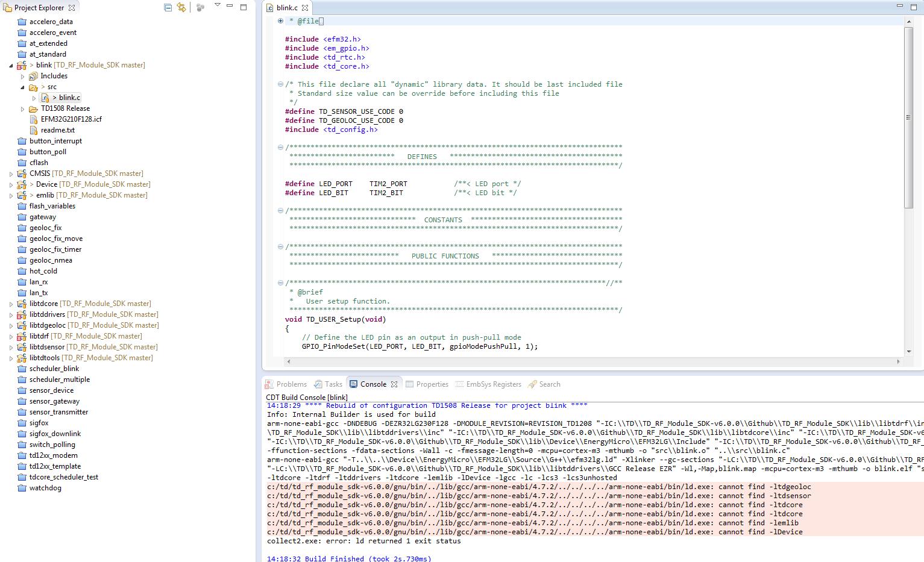
Task: Open the Search tab
Action: click(544, 384)
